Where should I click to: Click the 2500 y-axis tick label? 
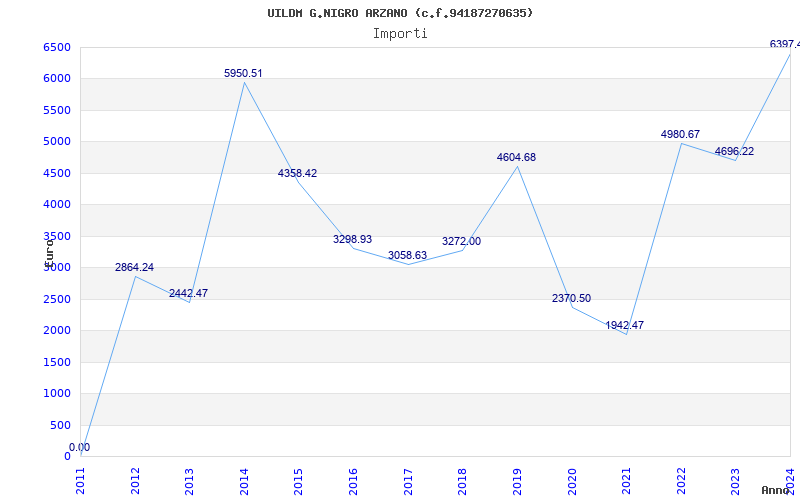click(57, 299)
